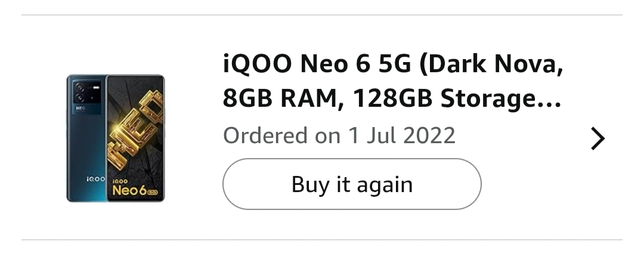Click the Ordered on 1 Jul 2022 text
The height and width of the screenshot is (260, 644).
point(339,135)
